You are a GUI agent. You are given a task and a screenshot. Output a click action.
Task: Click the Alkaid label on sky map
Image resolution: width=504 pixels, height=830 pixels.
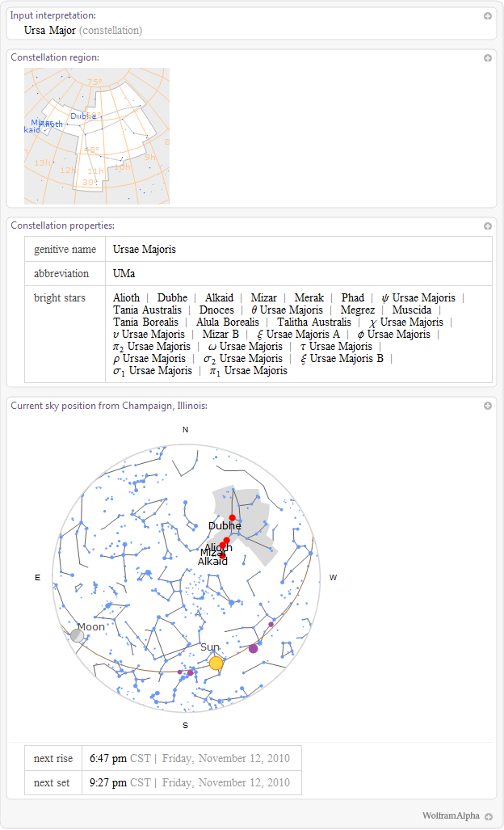(x=212, y=561)
